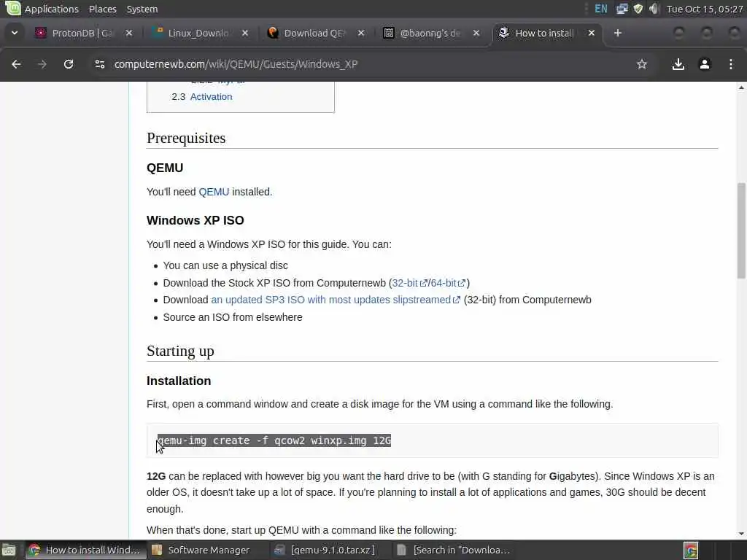The height and width of the screenshot is (560, 747).
Task: Download the 32-bit Stock XP ISO
Action: pyautogui.click(x=409, y=283)
